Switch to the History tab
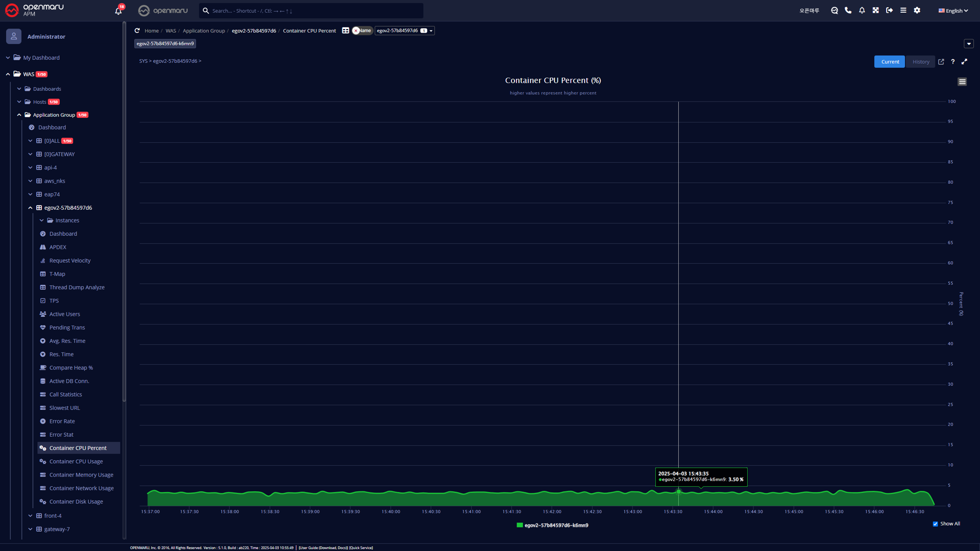Screen dimensions: 980x551 tap(921, 62)
